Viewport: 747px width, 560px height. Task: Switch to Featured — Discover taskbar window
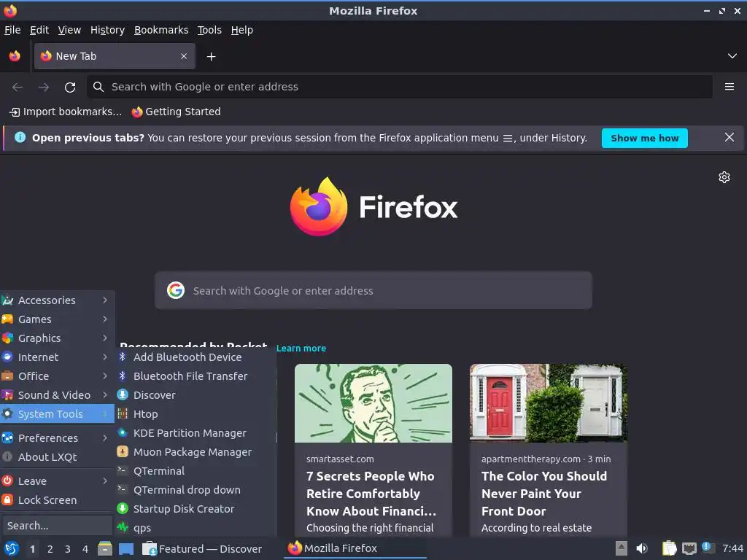pos(203,548)
